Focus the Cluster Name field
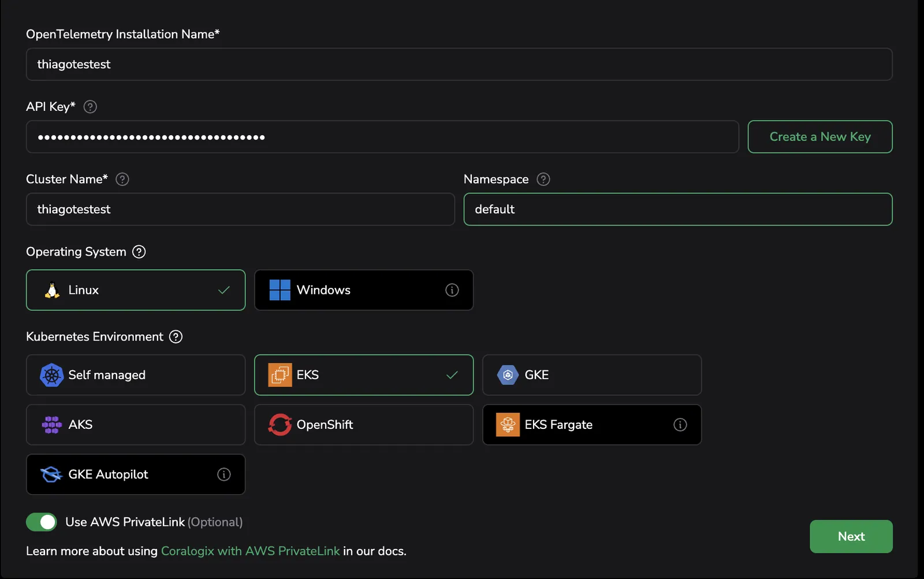 tap(240, 209)
